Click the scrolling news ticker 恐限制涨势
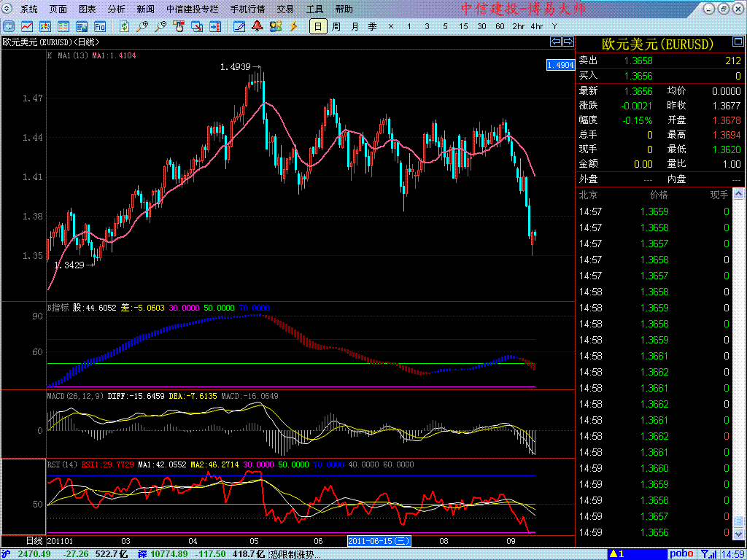This screenshot has width=747, height=560. (295, 554)
